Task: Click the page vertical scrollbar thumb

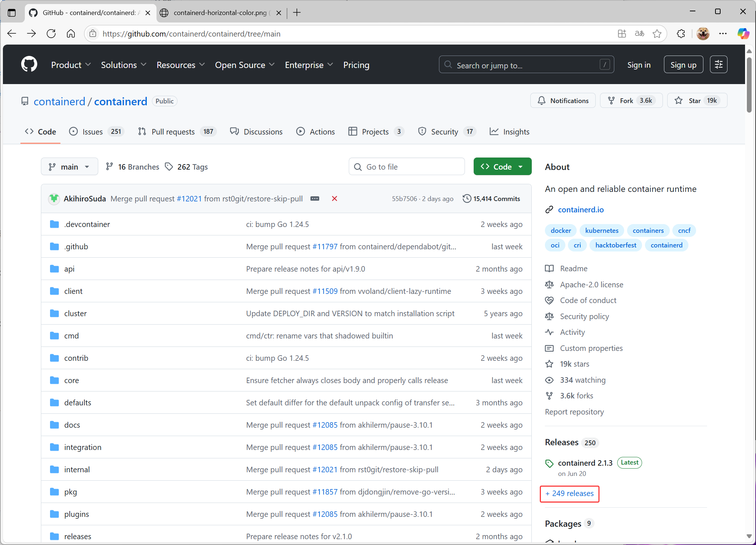Action: [749, 84]
